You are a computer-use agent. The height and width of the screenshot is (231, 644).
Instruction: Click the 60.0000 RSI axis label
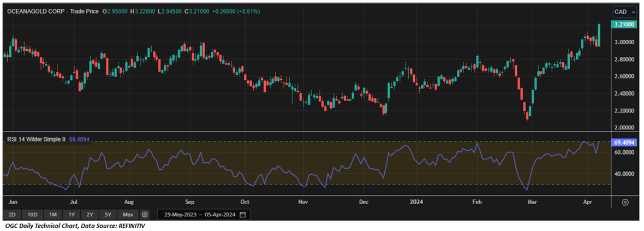coord(624,152)
